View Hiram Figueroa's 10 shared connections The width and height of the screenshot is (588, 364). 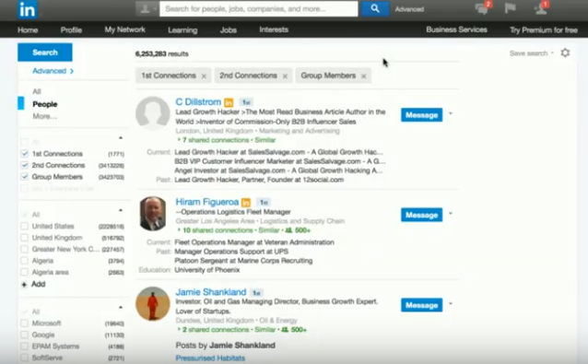coord(218,230)
